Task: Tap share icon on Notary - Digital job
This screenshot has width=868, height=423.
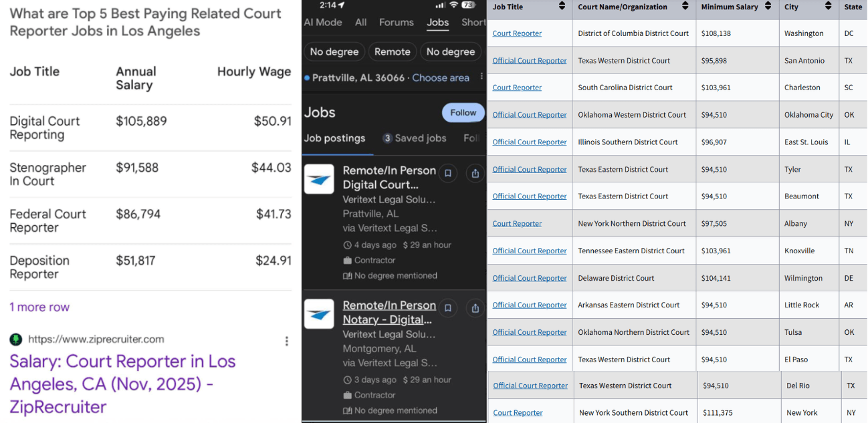Action: [475, 308]
